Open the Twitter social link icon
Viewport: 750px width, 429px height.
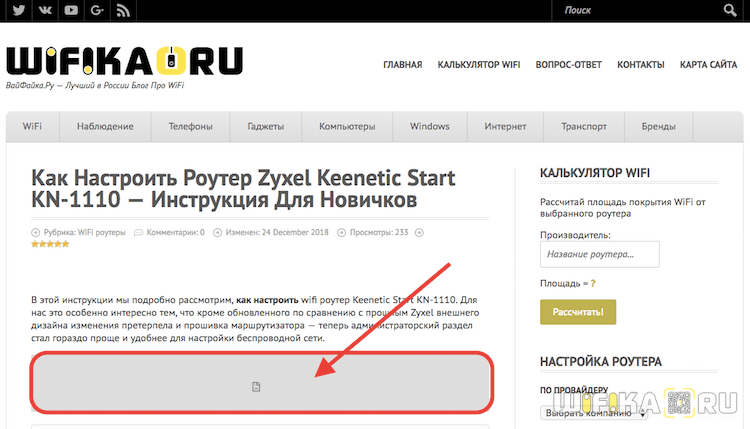click(19, 10)
